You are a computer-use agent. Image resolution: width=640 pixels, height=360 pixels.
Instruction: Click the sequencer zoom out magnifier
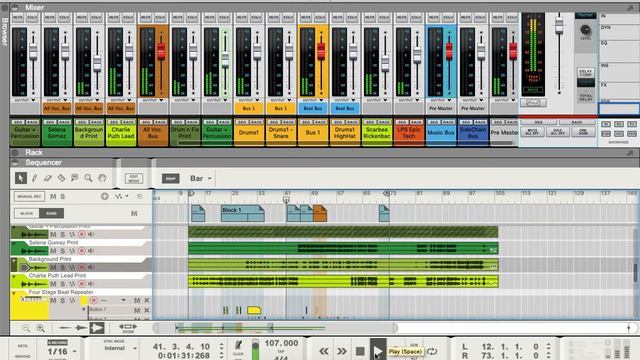click(x=27, y=328)
